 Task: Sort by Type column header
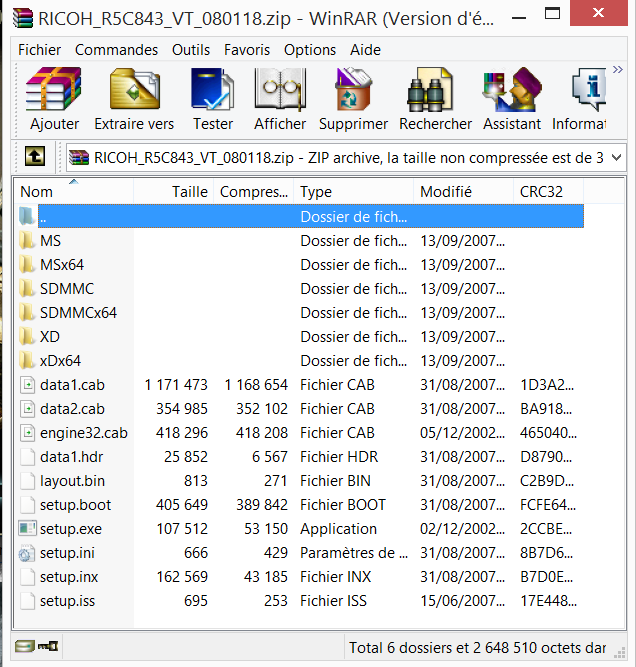(x=354, y=192)
